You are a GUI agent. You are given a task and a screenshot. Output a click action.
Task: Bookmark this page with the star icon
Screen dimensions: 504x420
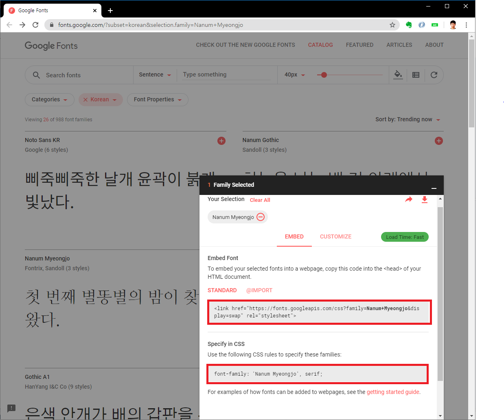click(x=392, y=25)
